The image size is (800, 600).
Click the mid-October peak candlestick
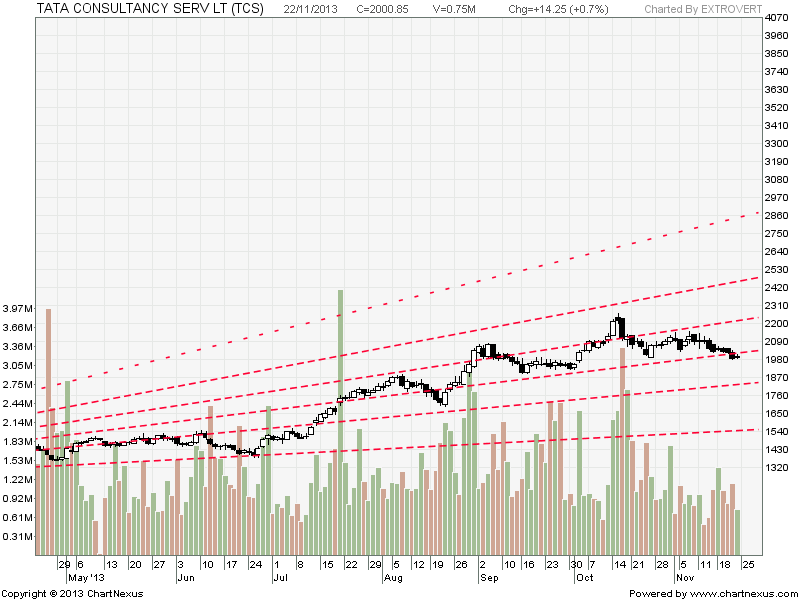[x=619, y=325]
